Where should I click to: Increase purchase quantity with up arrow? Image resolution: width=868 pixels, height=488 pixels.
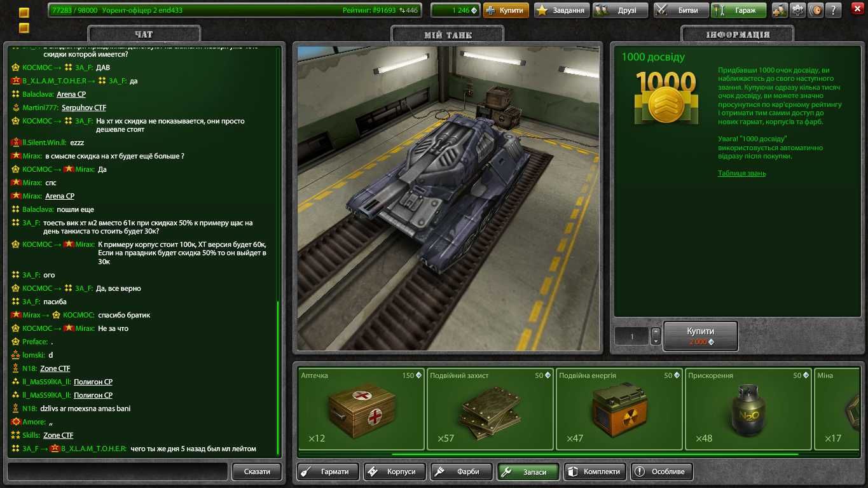pos(656,331)
